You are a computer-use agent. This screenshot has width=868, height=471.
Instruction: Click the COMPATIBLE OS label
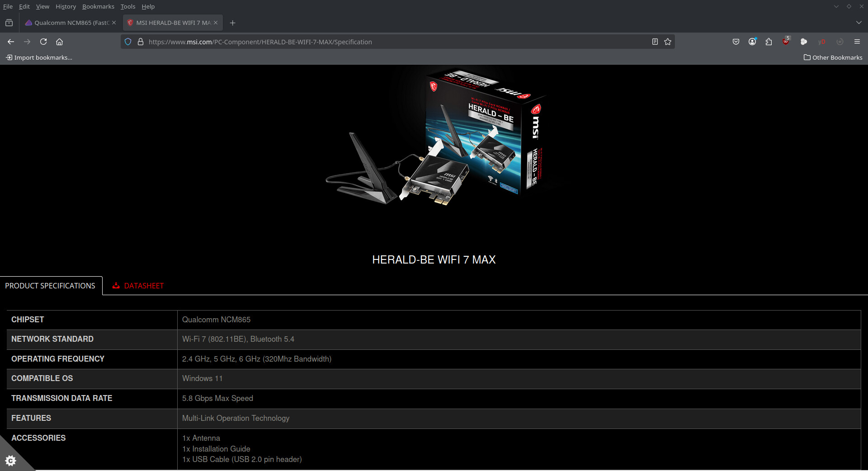(42, 378)
